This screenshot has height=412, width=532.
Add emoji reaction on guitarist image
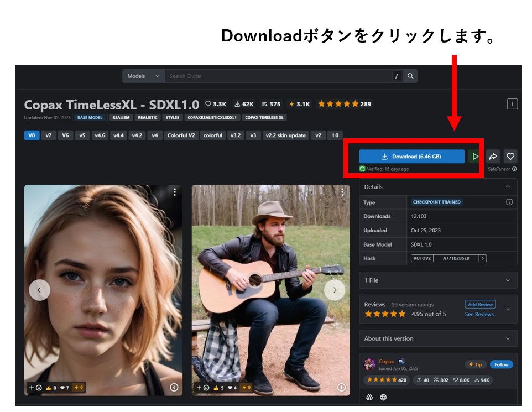(203, 388)
